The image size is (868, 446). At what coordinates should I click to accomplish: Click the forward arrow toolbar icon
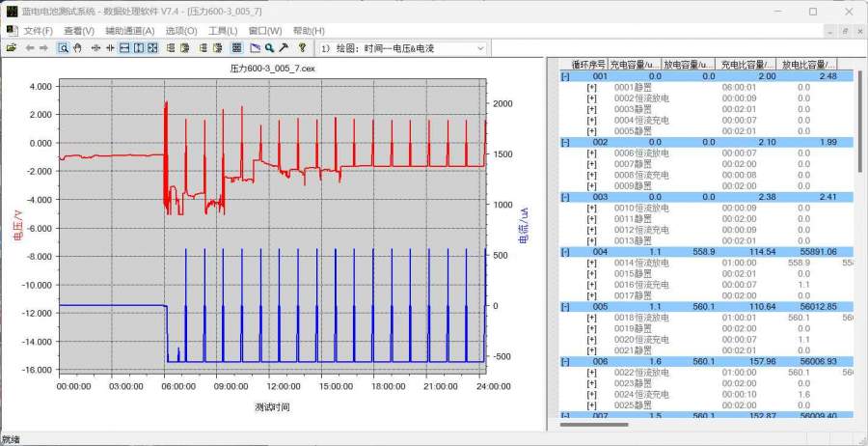[43, 47]
